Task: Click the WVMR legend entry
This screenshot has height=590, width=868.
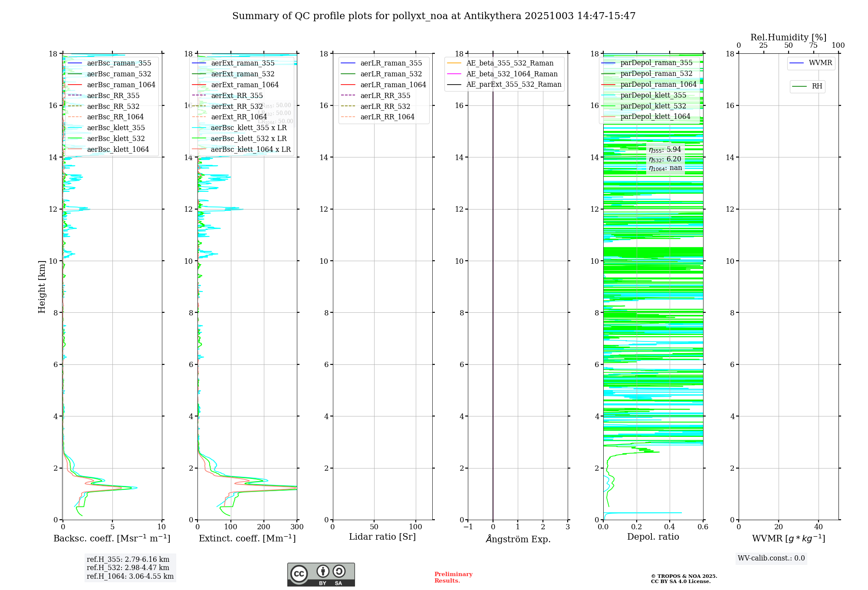Action: click(x=820, y=63)
